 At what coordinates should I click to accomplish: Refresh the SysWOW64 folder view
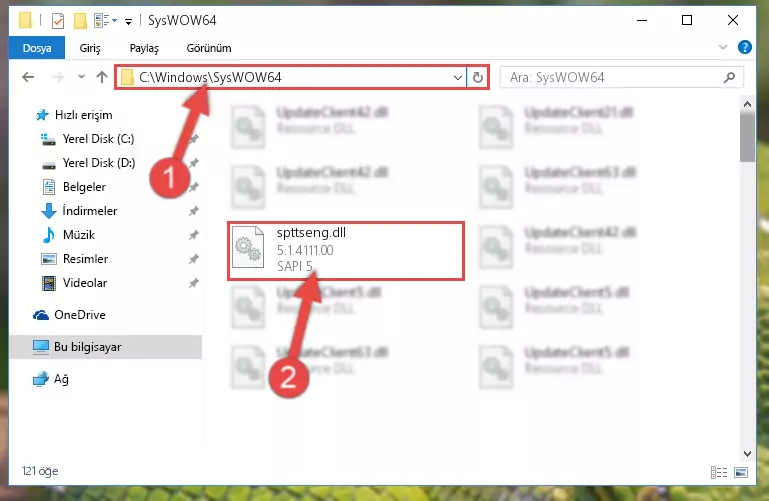point(478,77)
